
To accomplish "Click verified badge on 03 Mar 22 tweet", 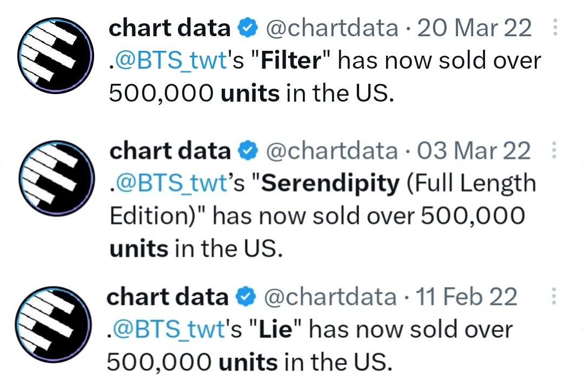I will click(248, 151).
